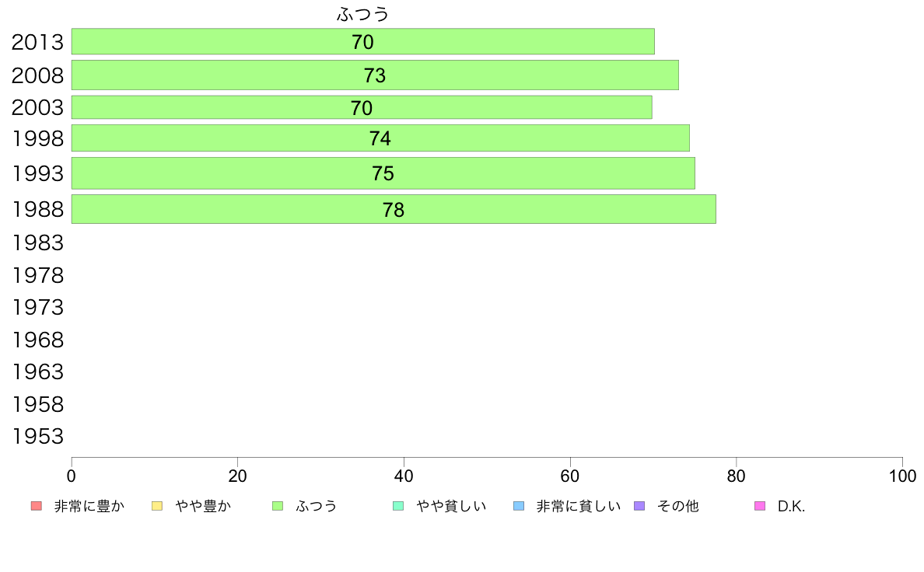Select the 1993 bar showing 75
The height and width of the screenshot is (572, 924).
[x=383, y=173]
